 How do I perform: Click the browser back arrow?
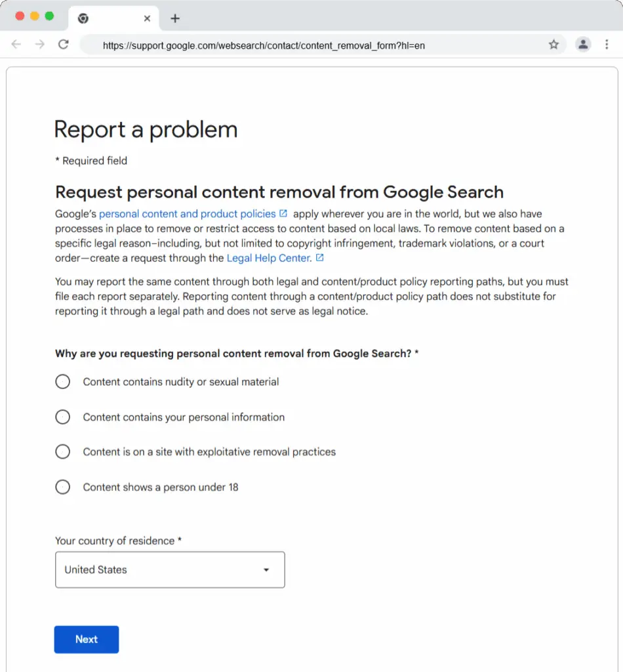tap(16, 45)
